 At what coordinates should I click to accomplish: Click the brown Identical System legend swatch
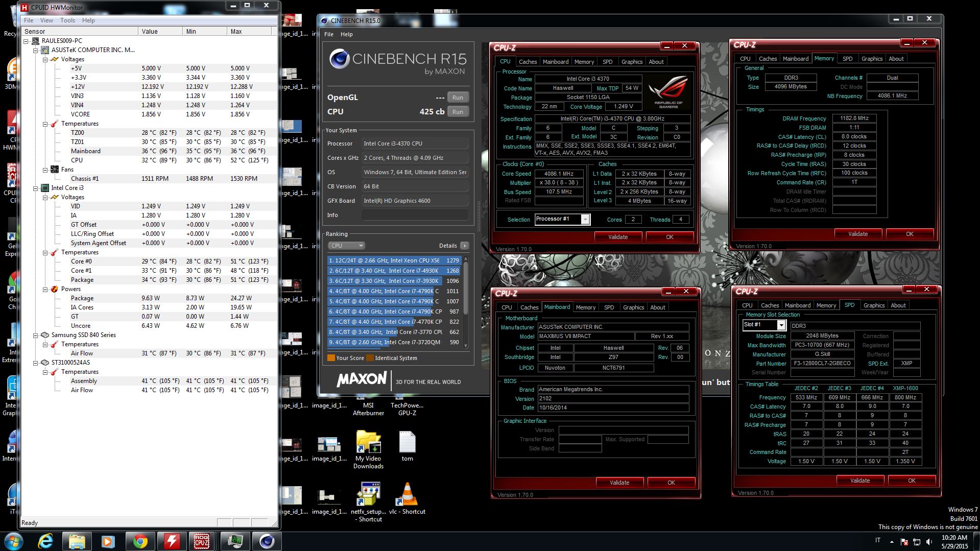click(x=370, y=358)
